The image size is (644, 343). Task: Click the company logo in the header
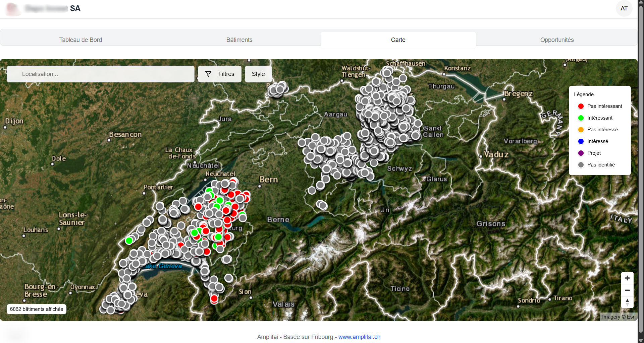point(13,9)
